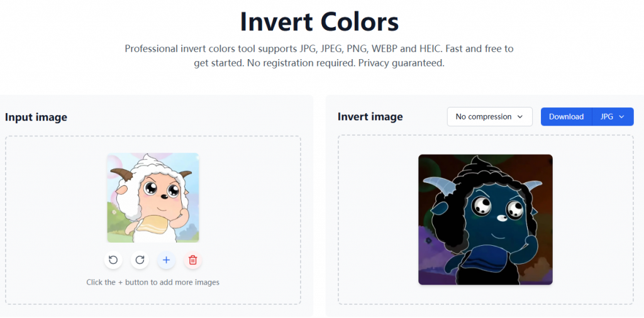Click the inverted dark sheep preview image
The image size is (644, 318).
[x=485, y=219]
